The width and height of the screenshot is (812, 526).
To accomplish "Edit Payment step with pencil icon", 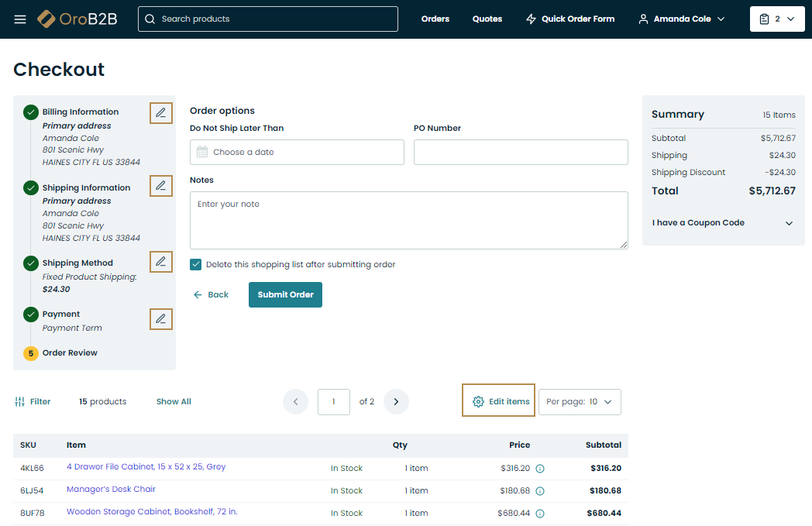I will click(x=160, y=319).
